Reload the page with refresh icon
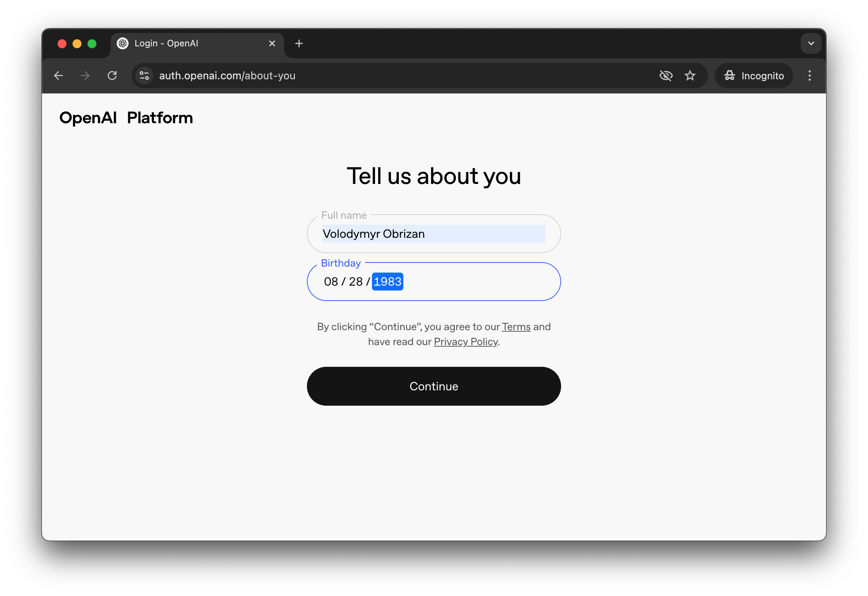 (x=112, y=76)
